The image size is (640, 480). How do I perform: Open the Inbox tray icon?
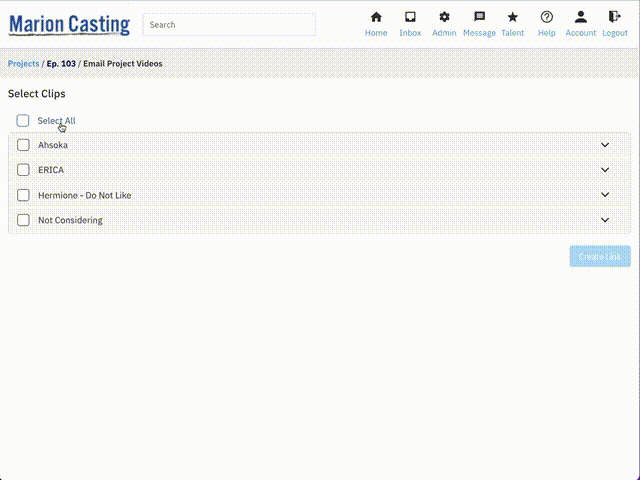pyautogui.click(x=410, y=17)
